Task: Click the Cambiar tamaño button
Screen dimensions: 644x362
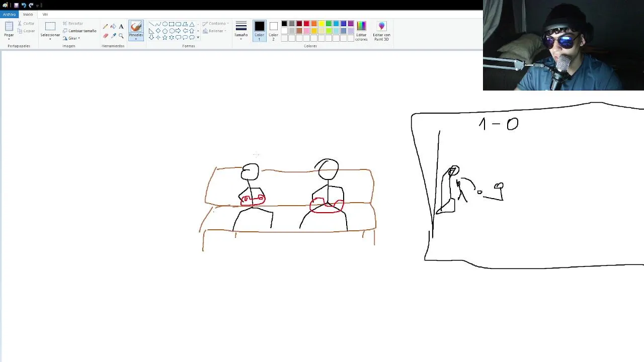Action: tap(79, 31)
